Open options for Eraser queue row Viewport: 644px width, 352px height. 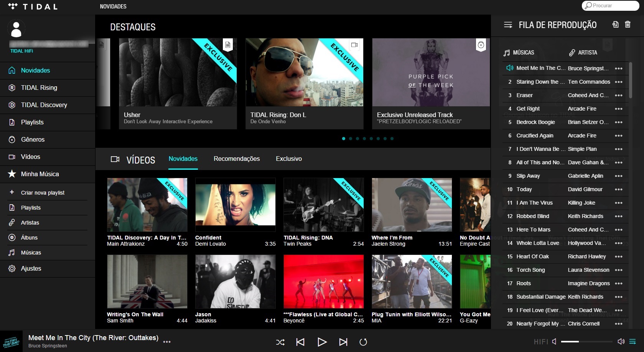point(619,96)
